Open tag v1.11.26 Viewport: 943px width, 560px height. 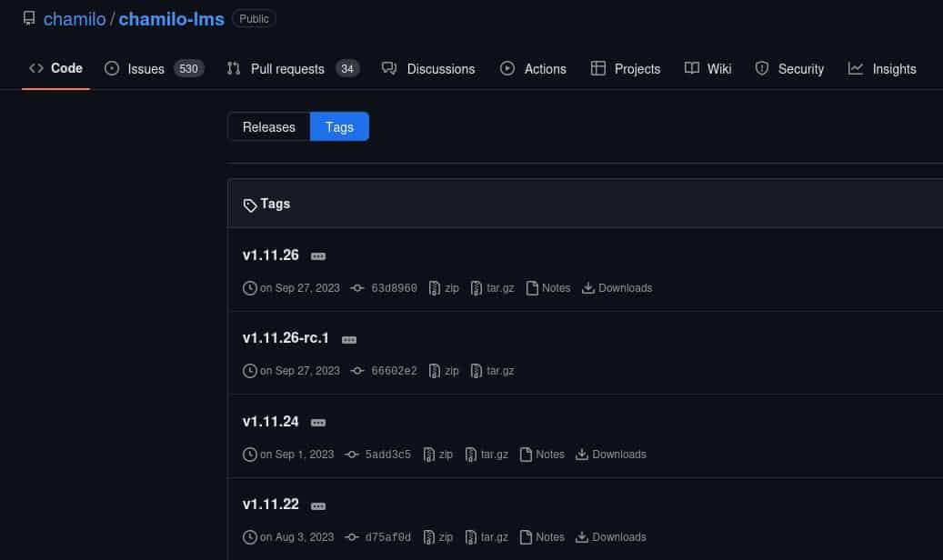pos(271,255)
